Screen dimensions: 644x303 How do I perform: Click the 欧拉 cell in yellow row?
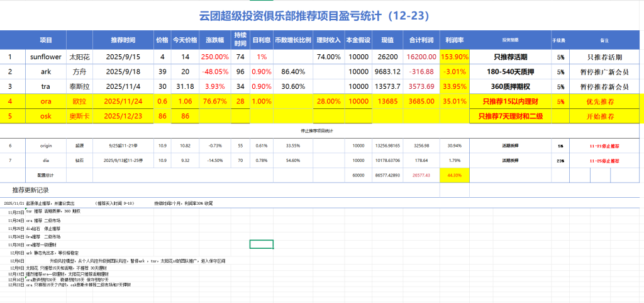coord(79,101)
